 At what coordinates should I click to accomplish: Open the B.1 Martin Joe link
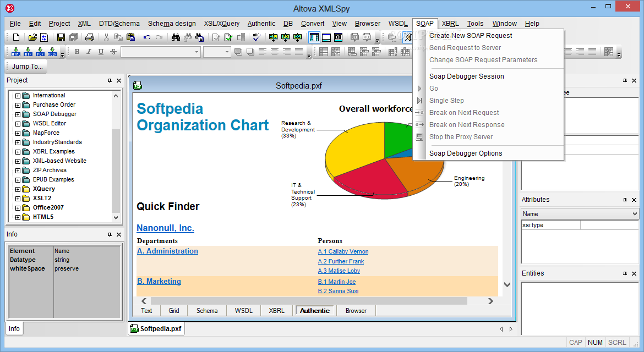[x=337, y=282]
